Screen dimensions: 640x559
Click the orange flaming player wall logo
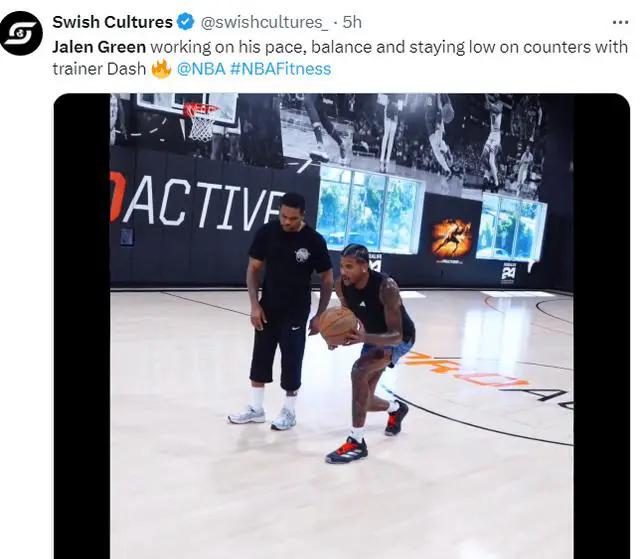tap(452, 237)
